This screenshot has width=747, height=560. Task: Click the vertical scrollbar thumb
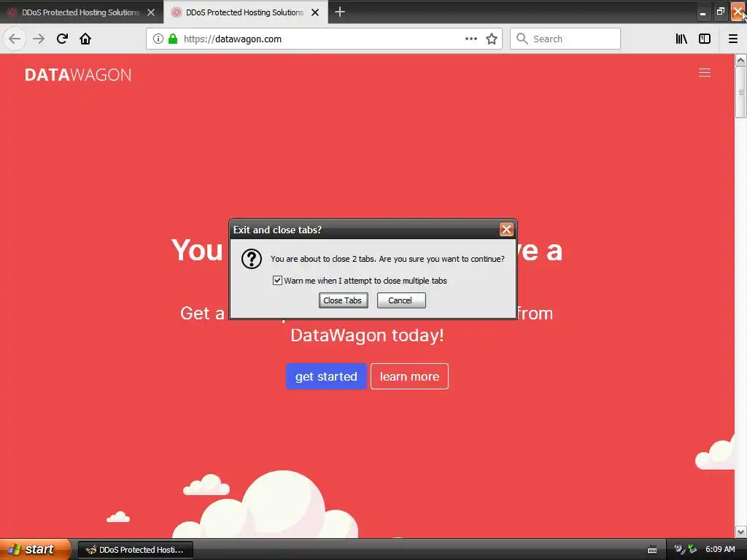(x=741, y=92)
